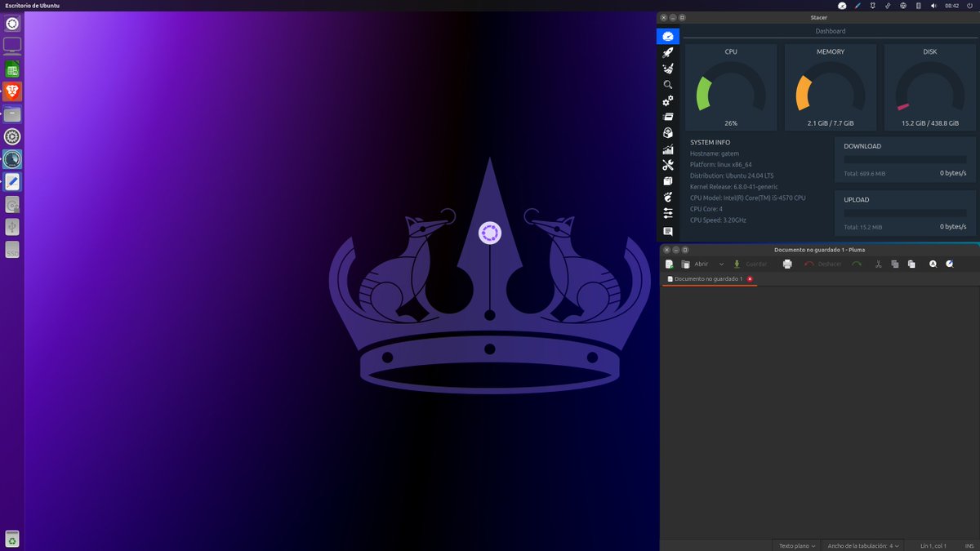This screenshot has height=551, width=980.
Task: Open the 'Texto plano' language dropdown
Action: click(797, 545)
